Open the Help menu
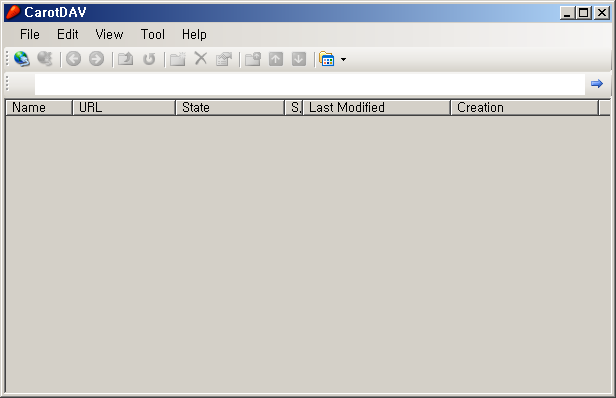 click(194, 35)
